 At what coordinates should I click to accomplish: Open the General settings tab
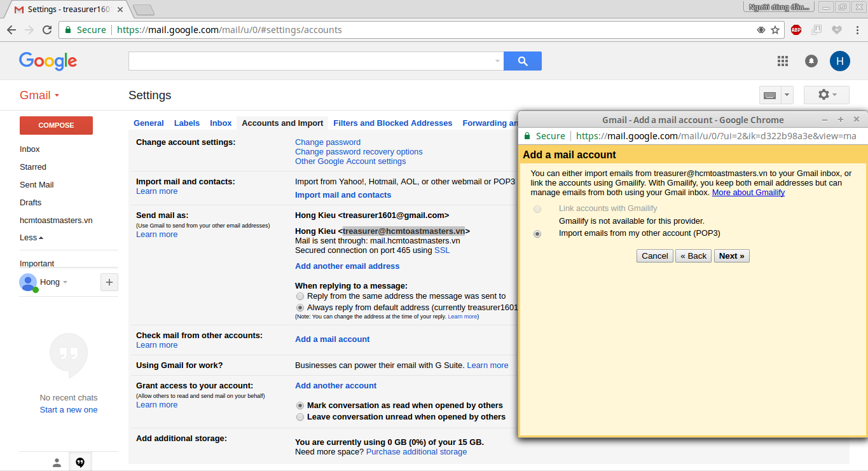[x=149, y=123]
